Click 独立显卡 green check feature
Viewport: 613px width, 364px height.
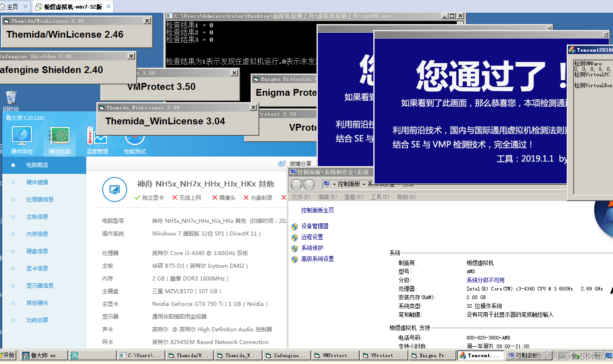point(149,197)
